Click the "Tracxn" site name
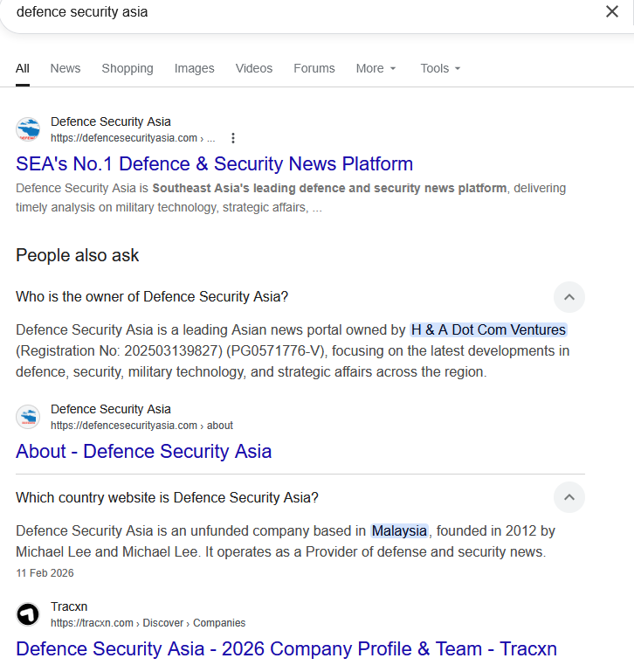This screenshot has height=672, width=634. (69, 606)
